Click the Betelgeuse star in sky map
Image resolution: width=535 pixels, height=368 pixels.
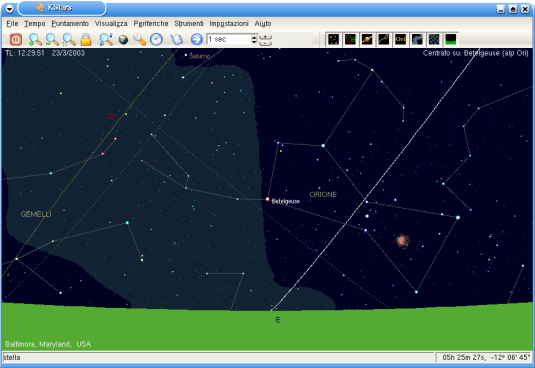click(268, 199)
